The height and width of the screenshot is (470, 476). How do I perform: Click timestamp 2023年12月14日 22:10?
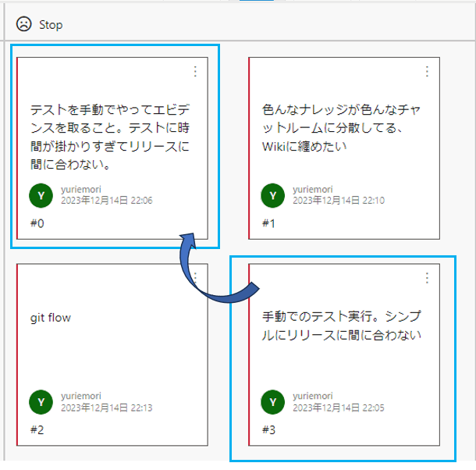click(339, 201)
